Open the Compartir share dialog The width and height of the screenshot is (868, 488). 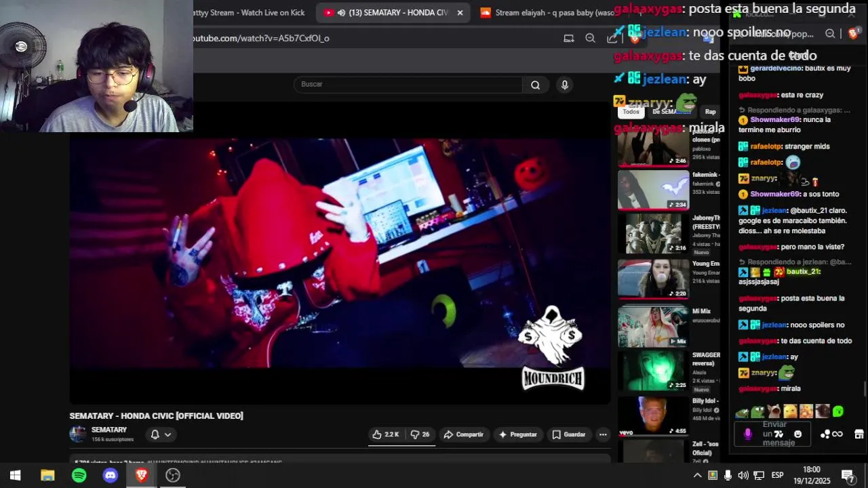tap(463, 434)
